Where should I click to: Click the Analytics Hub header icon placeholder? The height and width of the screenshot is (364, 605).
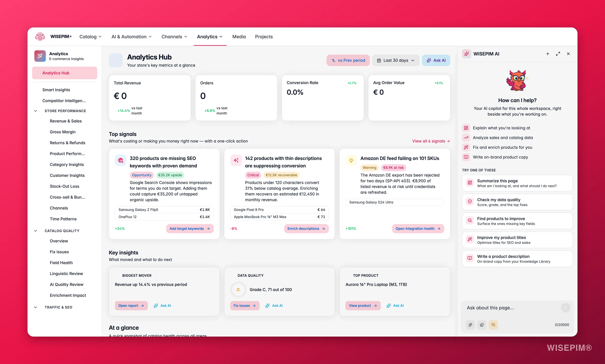pyautogui.click(x=116, y=60)
